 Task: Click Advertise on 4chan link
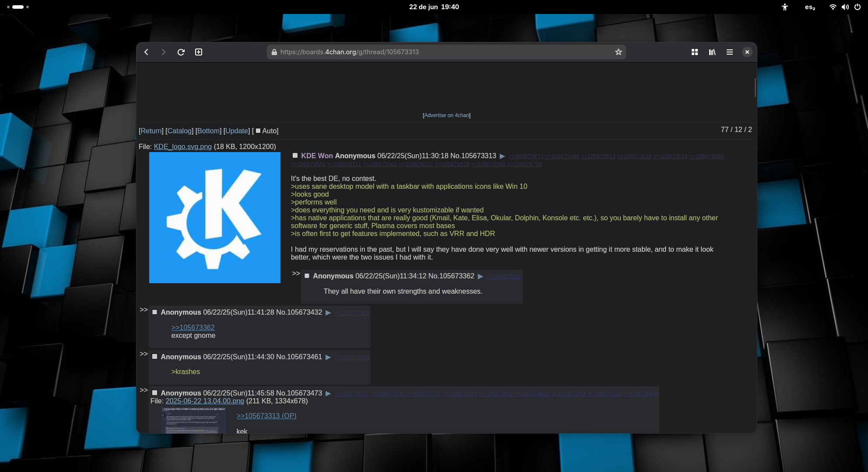point(446,115)
